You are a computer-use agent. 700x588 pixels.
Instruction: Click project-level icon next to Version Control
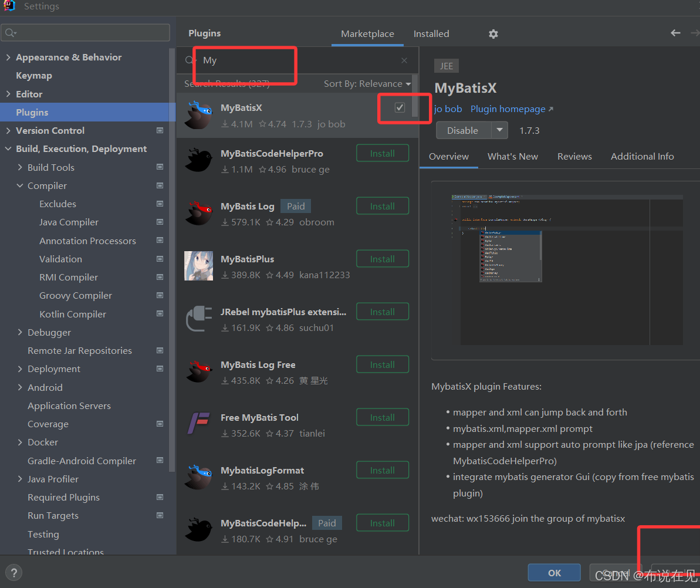160,130
